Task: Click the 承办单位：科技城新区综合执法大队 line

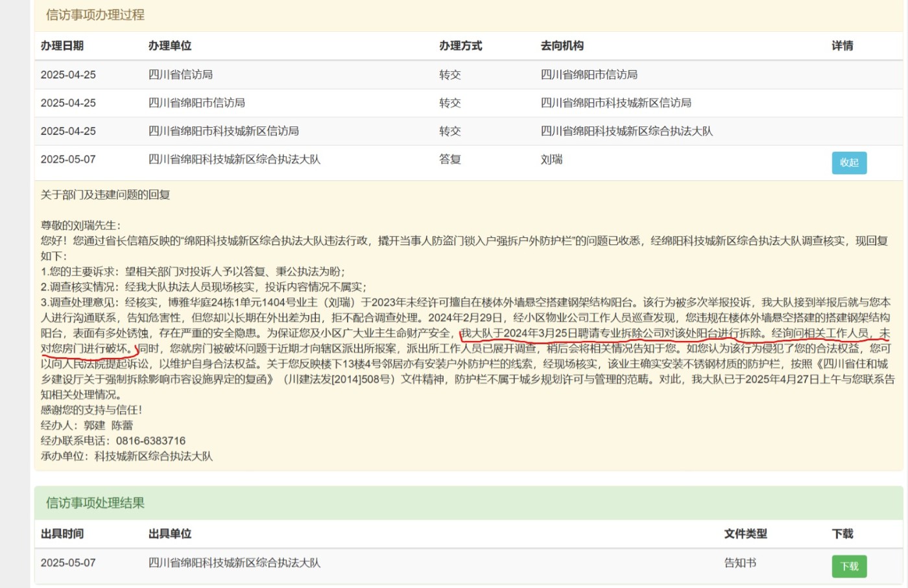Action: point(126,456)
